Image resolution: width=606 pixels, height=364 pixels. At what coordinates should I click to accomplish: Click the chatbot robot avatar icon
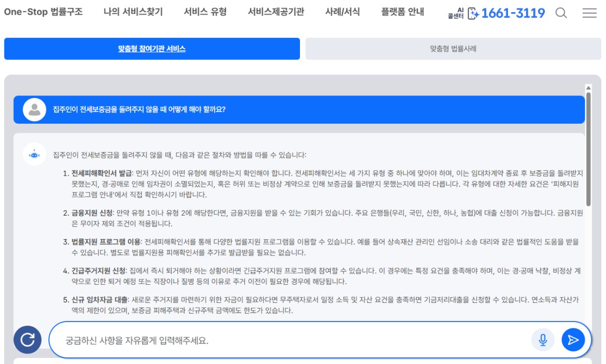(x=34, y=155)
